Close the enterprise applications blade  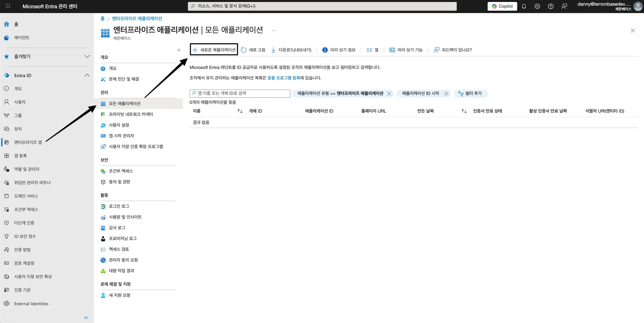pos(633,30)
